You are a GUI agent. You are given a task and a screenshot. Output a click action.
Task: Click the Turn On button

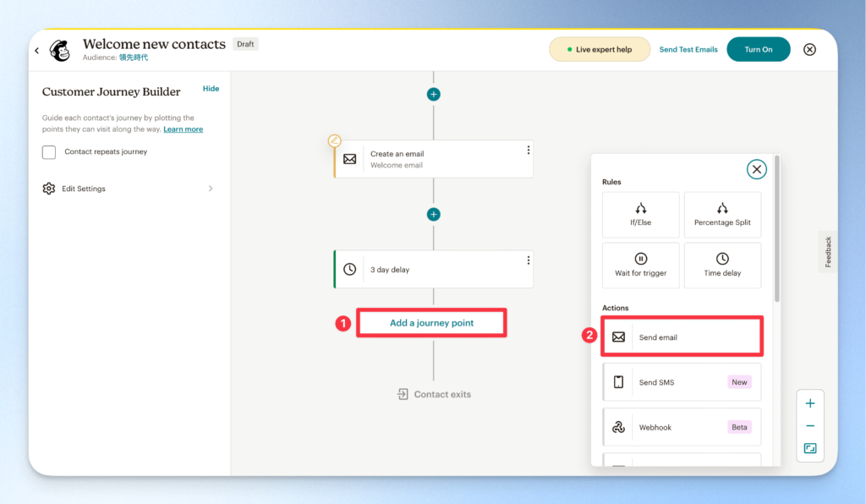[759, 50]
